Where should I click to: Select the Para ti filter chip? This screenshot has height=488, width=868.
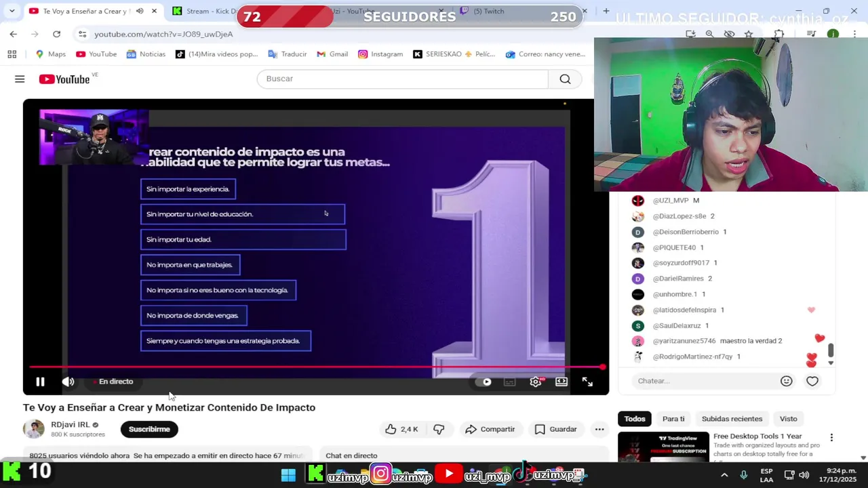tap(673, 419)
